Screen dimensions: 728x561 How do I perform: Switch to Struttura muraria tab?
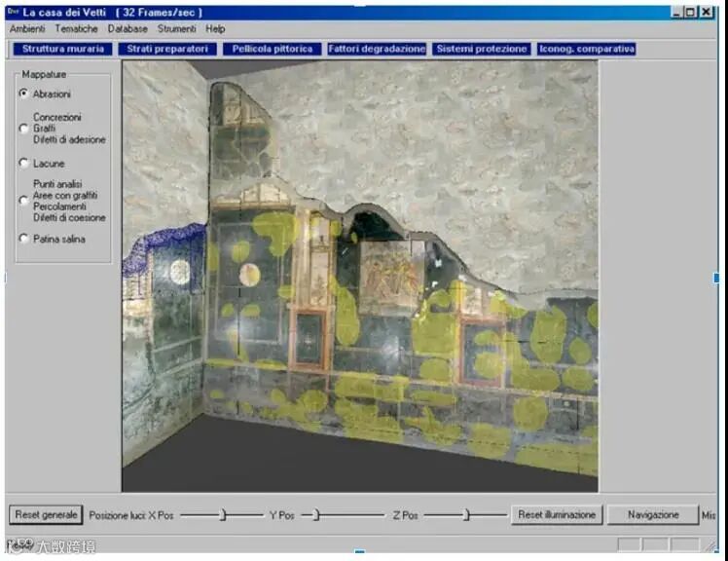click(x=62, y=49)
